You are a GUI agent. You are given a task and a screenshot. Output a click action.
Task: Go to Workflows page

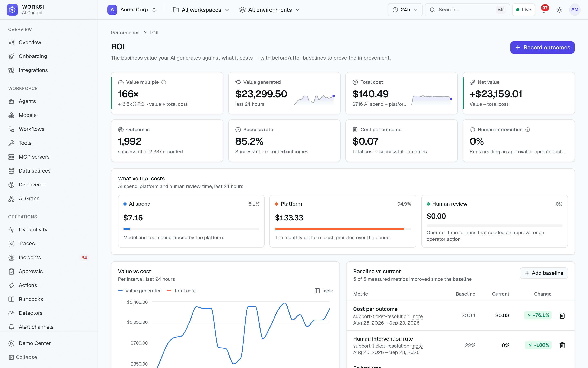click(49, 129)
